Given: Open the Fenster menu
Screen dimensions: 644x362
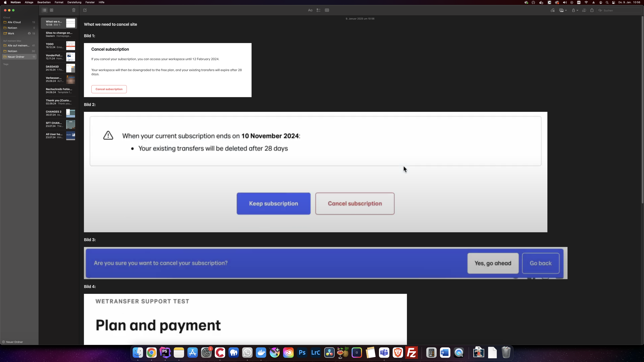Looking at the screenshot, I should coord(90,2).
